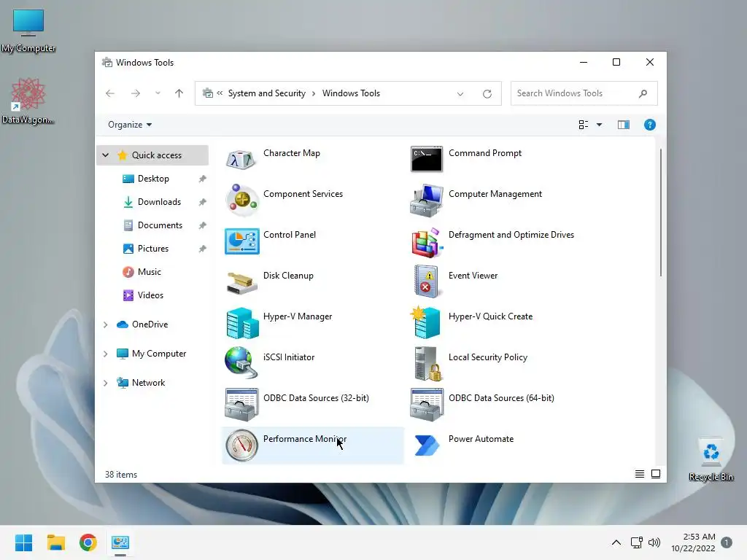Screen dimensions: 747x560
Task: Select Pictures in the navigation pane
Action: [152, 249]
